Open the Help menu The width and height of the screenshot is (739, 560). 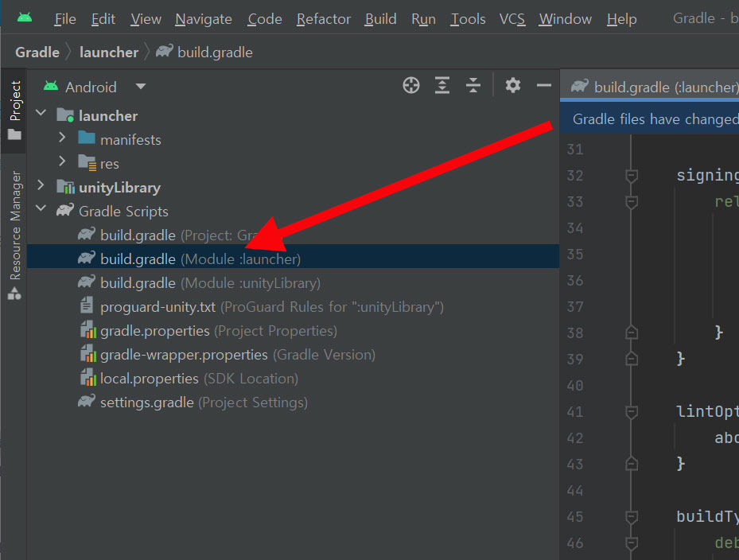click(621, 19)
